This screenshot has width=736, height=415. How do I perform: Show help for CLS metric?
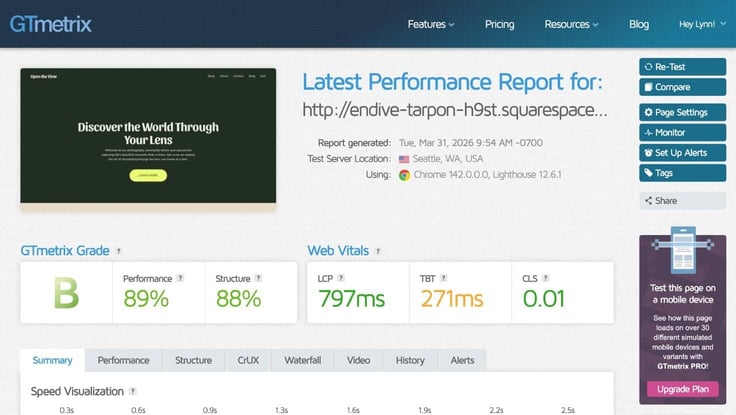545,278
